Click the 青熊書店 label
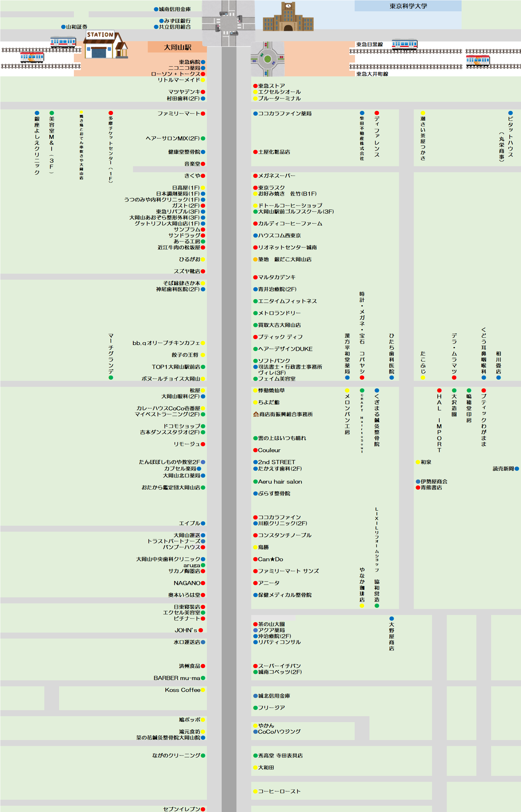Screen dimensions: 521x812 pyautogui.click(x=431, y=487)
